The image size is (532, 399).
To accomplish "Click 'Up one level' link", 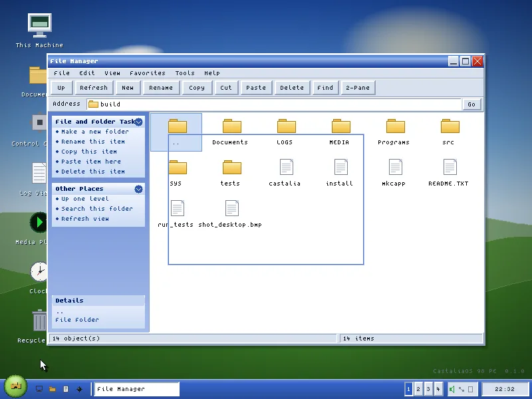I will (85, 198).
